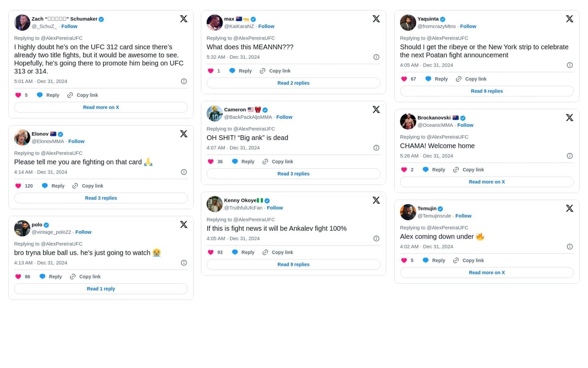This screenshot has width=588, height=368.
Task: Click the info icon on Elonov's tweet
Action: click(x=184, y=172)
